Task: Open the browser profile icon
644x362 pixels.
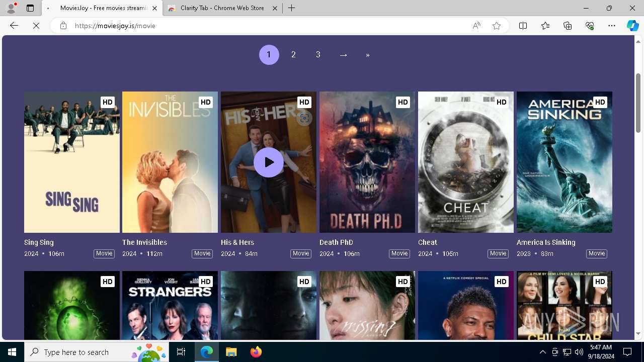Action: pyautogui.click(x=11, y=8)
